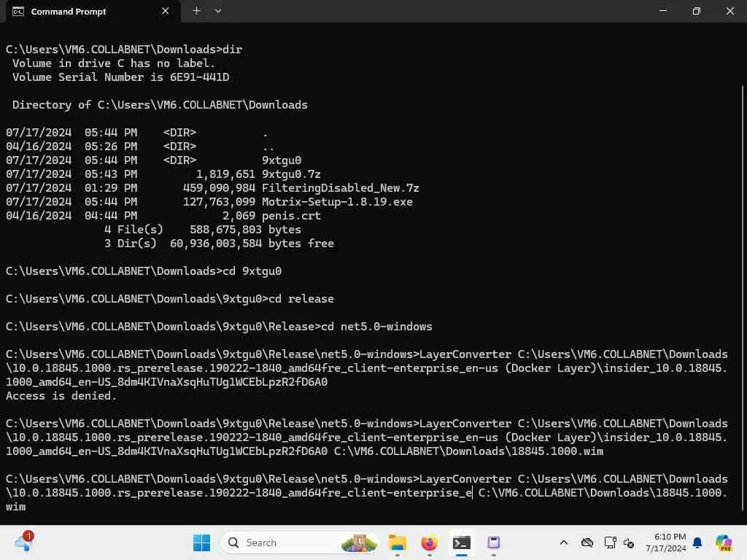This screenshot has height=560, width=747.
Task: Close the terminal window
Action: 729,10
